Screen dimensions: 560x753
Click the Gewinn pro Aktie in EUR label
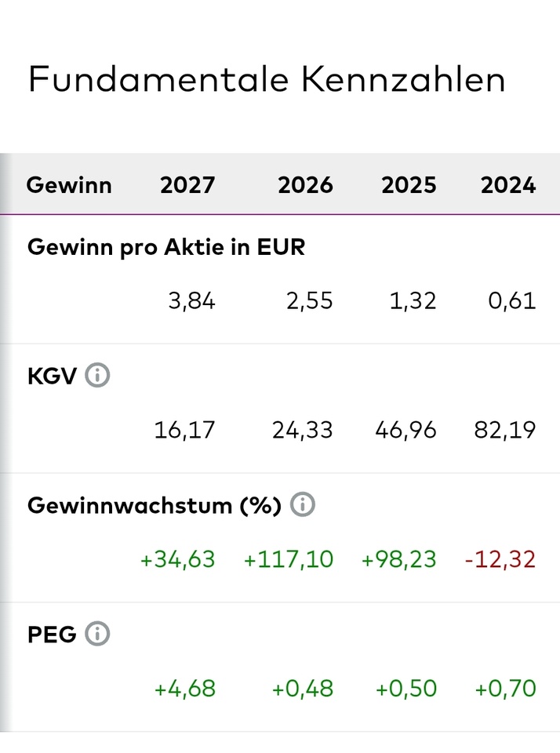tap(166, 247)
